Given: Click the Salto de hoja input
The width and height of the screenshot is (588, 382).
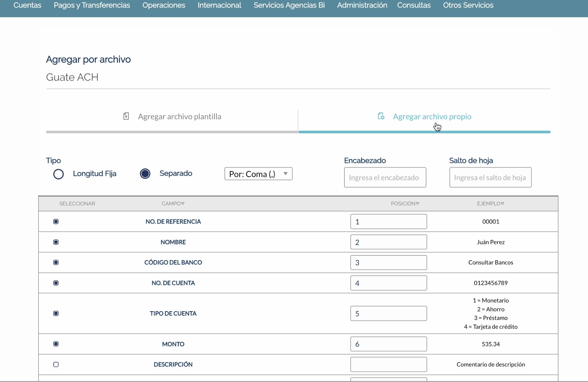Looking at the screenshot, I should coord(490,177).
